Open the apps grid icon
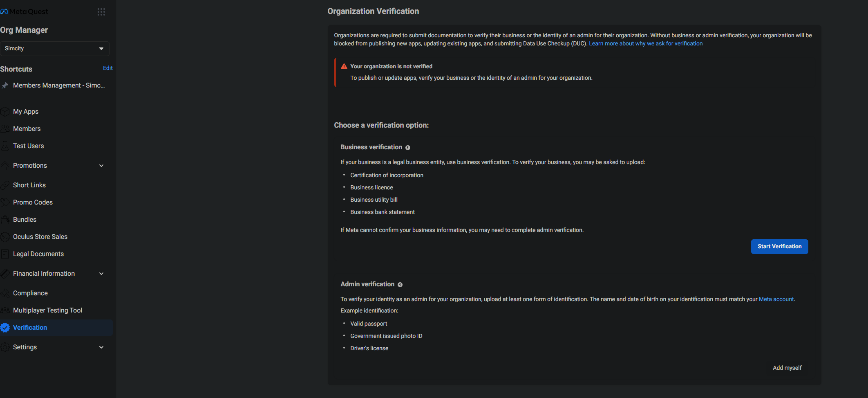This screenshot has width=868, height=398. coord(101,12)
